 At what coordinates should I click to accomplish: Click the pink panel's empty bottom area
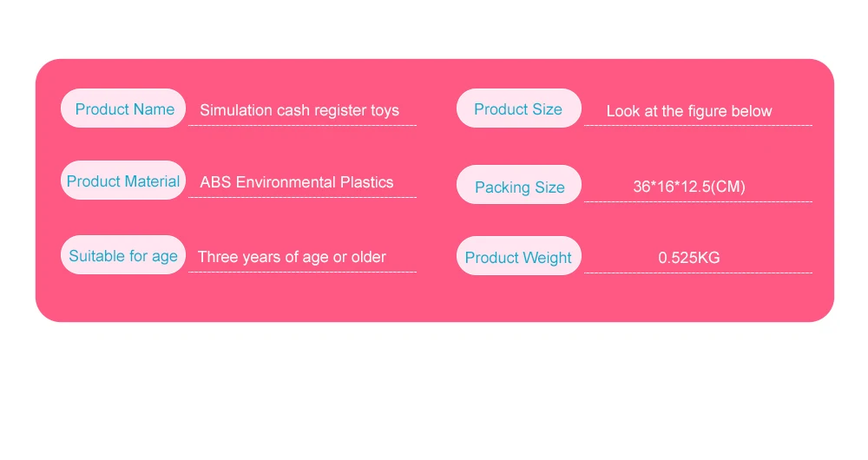(x=435, y=299)
